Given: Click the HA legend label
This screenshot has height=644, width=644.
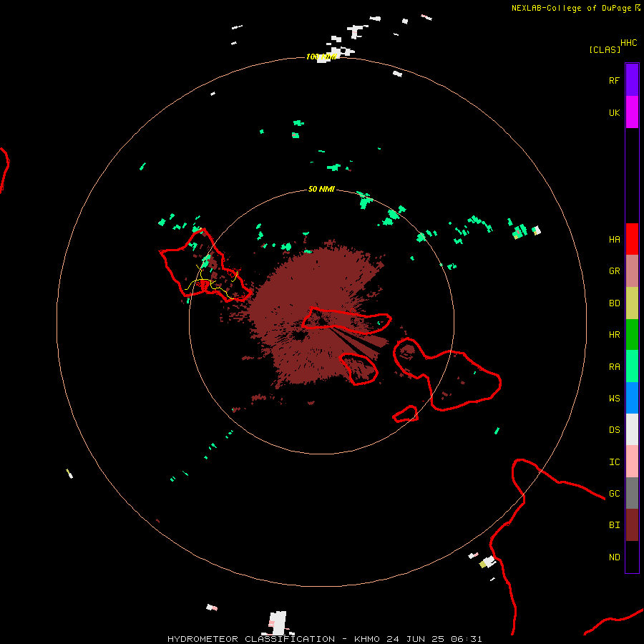Looking at the screenshot, I should (x=614, y=240).
